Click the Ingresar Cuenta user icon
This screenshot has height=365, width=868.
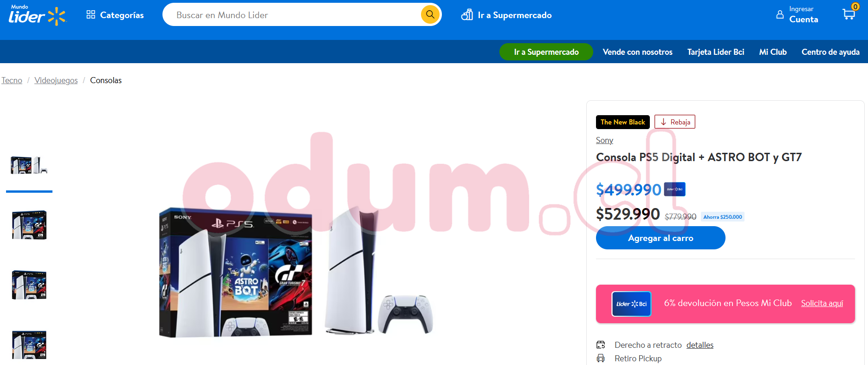click(x=780, y=15)
